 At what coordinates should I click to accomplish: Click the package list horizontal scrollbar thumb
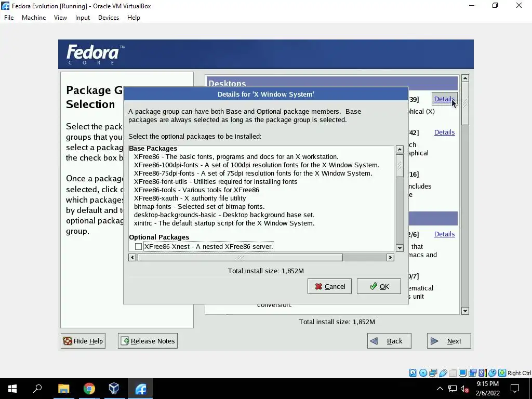(240, 258)
